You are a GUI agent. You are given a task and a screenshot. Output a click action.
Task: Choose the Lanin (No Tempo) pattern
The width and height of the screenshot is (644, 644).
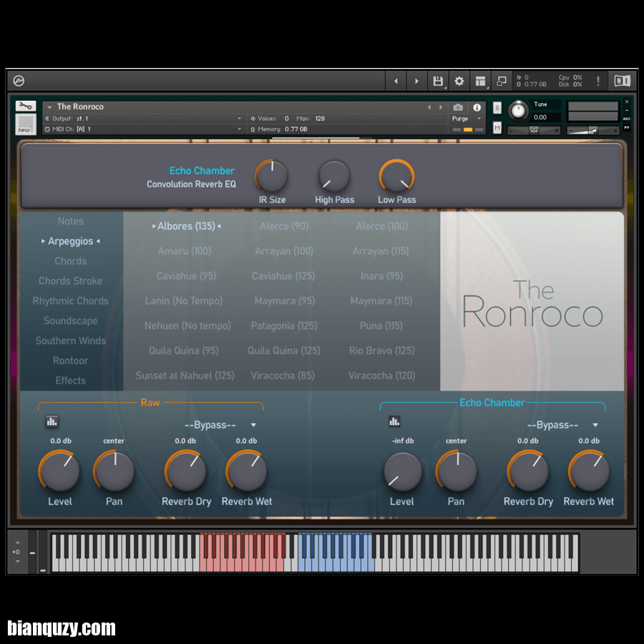184,301
